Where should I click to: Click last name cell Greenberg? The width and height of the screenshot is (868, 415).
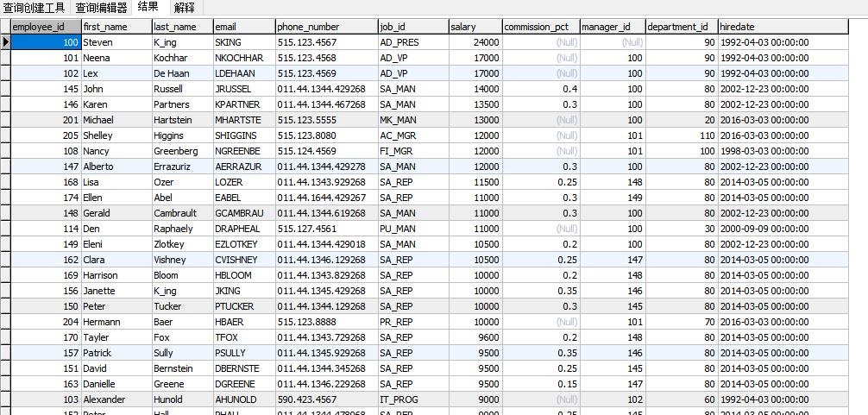[x=183, y=151]
